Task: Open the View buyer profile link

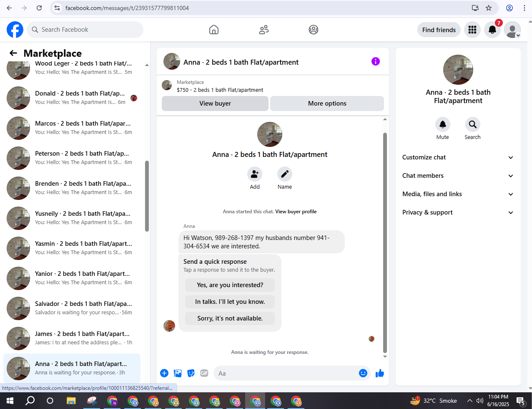Action: tap(296, 212)
